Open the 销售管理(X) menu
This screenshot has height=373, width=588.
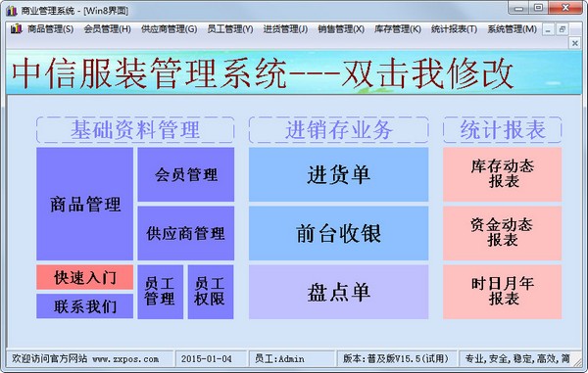coord(341,29)
